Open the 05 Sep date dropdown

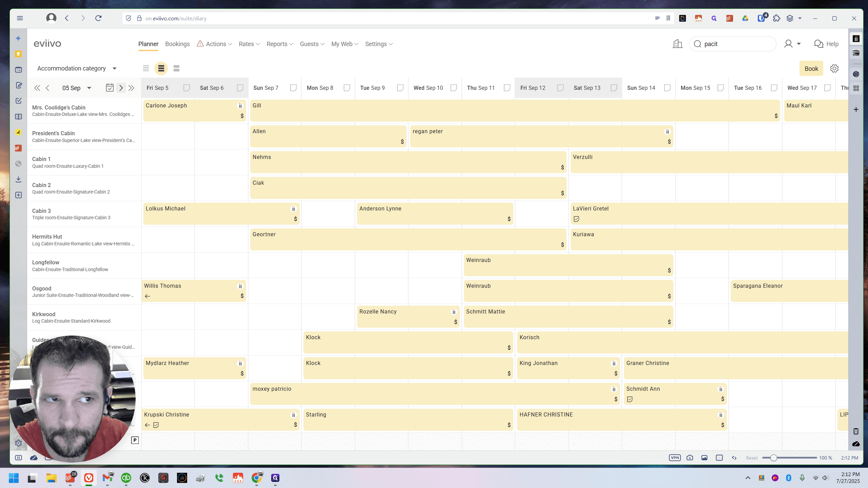pos(77,88)
